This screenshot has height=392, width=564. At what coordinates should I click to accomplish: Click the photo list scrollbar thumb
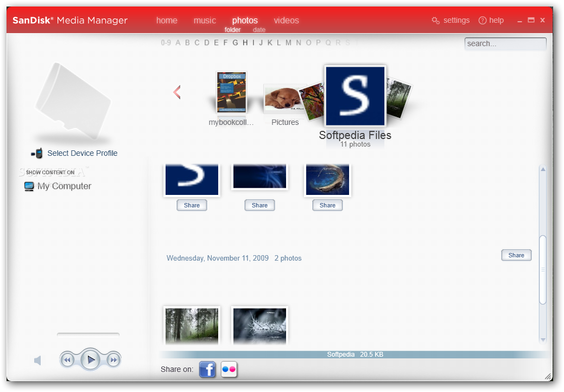click(543, 270)
